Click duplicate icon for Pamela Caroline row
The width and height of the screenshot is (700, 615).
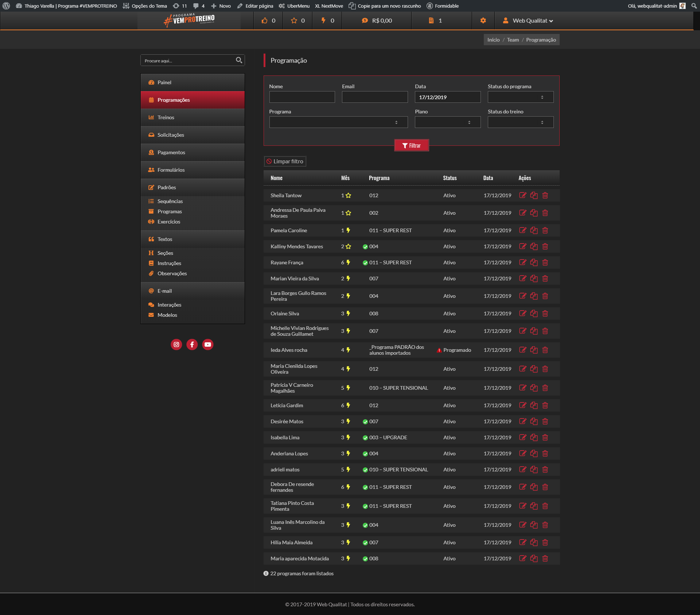tap(534, 230)
